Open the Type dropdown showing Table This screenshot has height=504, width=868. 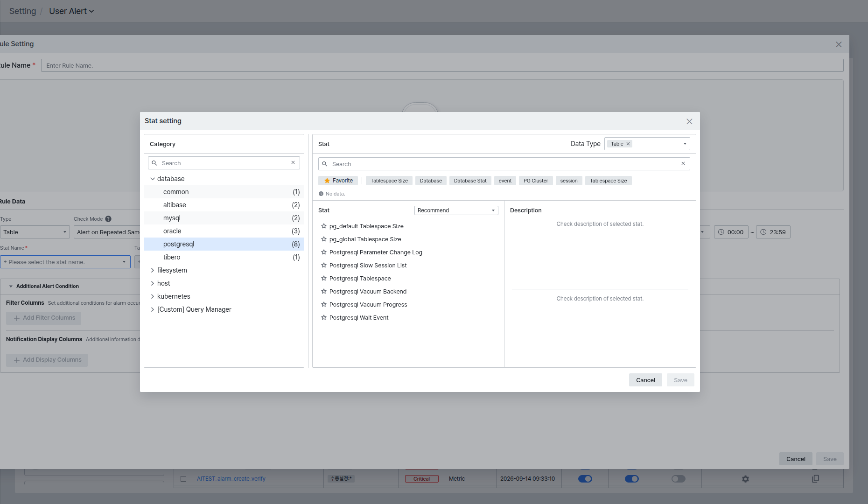(35, 232)
